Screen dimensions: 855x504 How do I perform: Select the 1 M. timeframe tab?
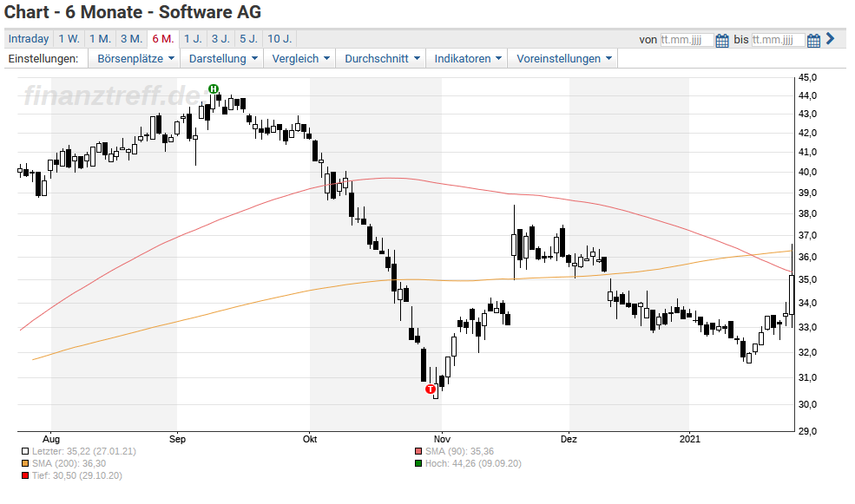[x=101, y=39]
